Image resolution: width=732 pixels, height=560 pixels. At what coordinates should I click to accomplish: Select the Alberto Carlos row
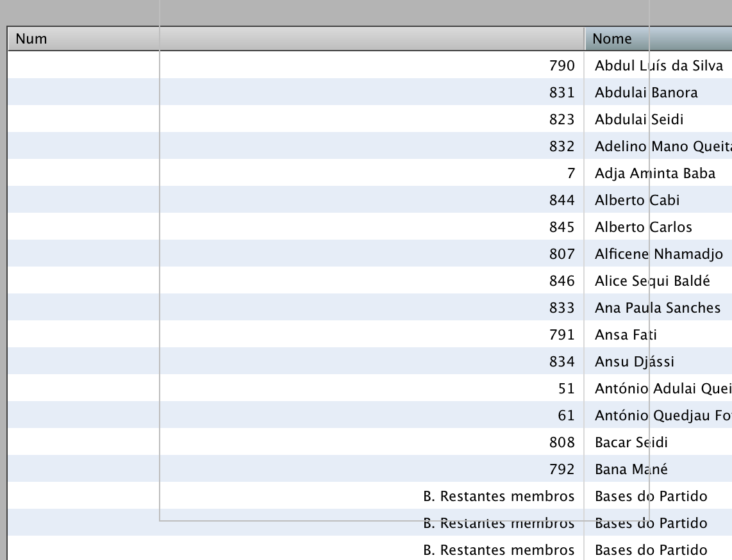coord(370,227)
